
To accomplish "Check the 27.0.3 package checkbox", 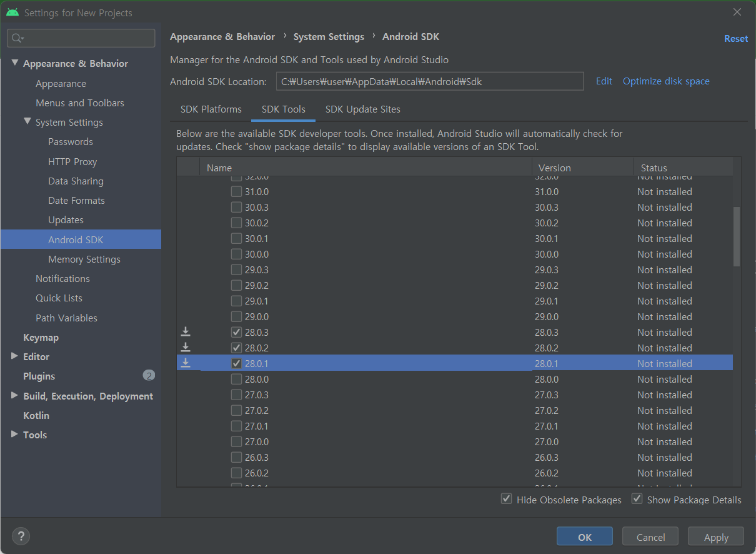I will [236, 395].
